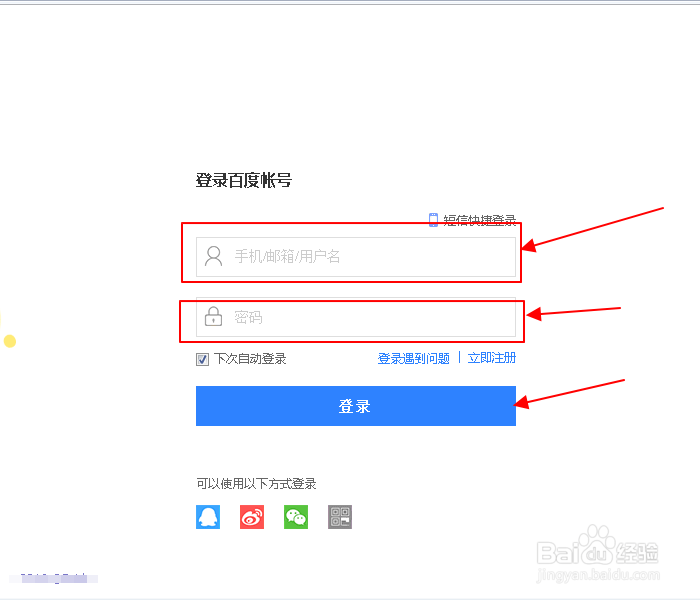Toggle the 下次自动登录 checkbox
This screenshot has height=600, width=700.
202,359
